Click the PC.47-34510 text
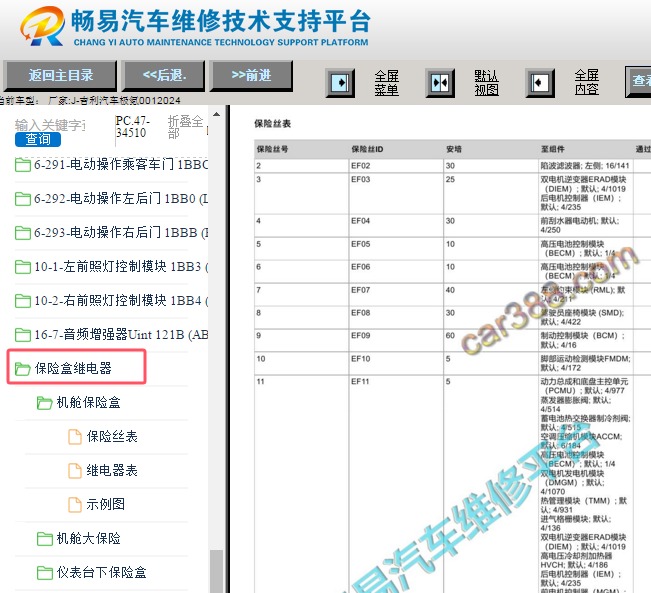The height and width of the screenshot is (593, 651). click(x=132, y=127)
